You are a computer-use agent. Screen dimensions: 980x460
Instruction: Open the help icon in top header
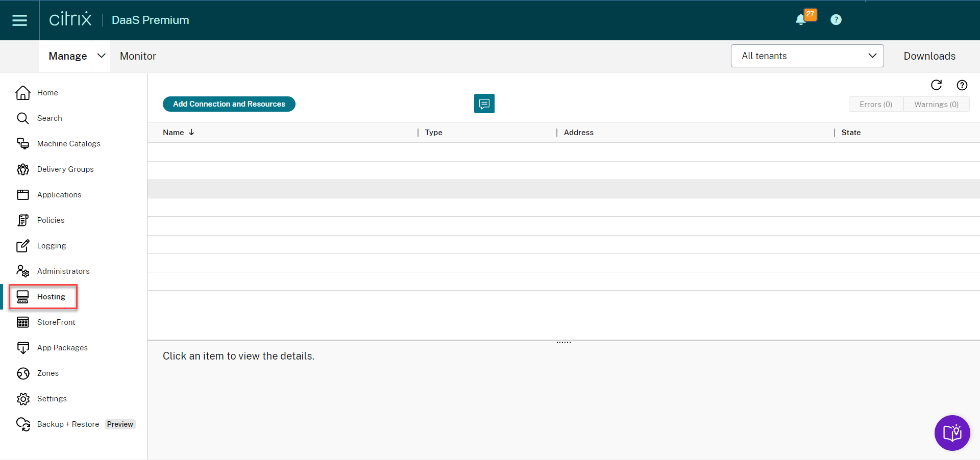coord(836,20)
